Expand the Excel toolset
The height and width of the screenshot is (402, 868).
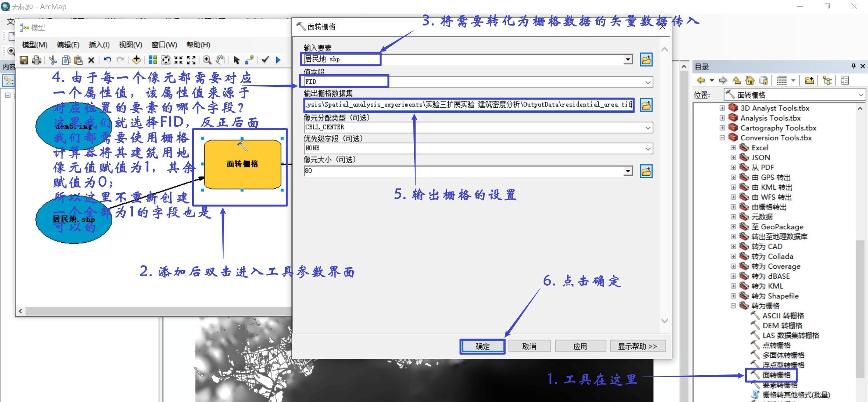tap(733, 148)
